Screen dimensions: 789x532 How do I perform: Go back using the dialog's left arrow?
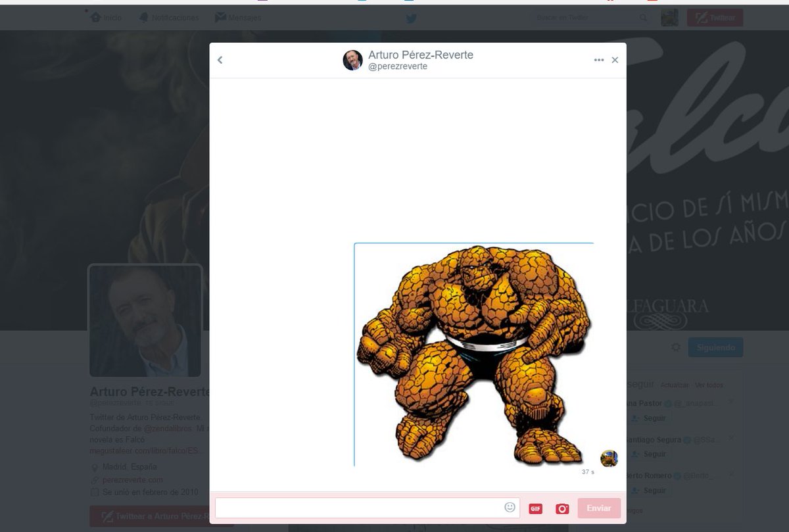coord(220,60)
